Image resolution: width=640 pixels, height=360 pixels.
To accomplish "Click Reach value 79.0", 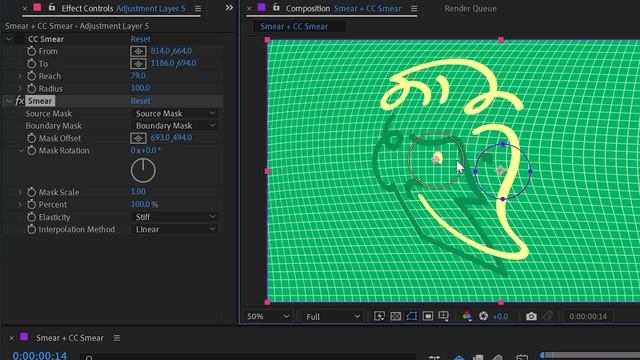I will click(x=138, y=76).
